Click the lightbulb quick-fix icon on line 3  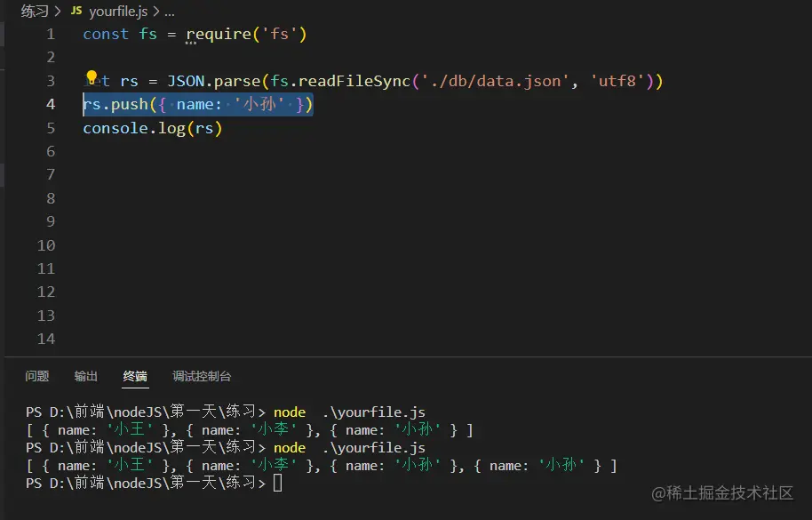point(92,77)
